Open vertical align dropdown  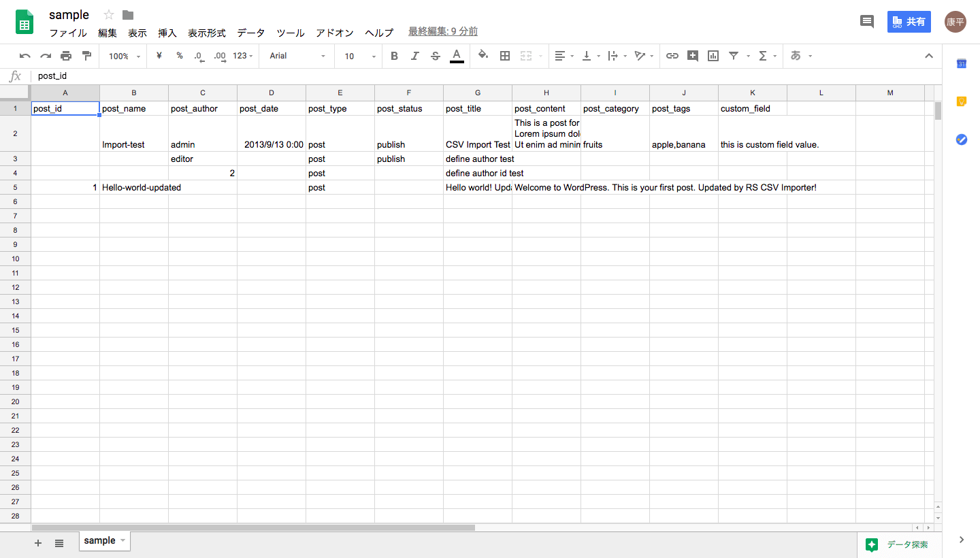(591, 56)
